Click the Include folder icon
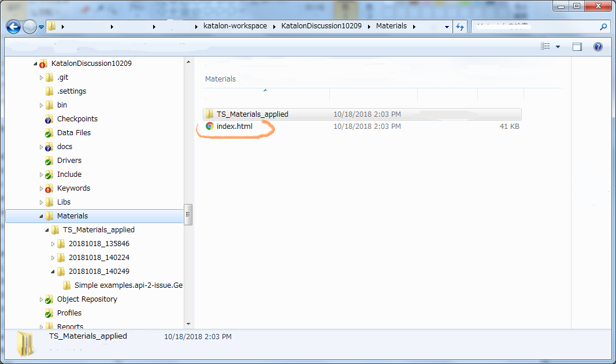The height and width of the screenshot is (364, 616). click(x=49, y=174)
